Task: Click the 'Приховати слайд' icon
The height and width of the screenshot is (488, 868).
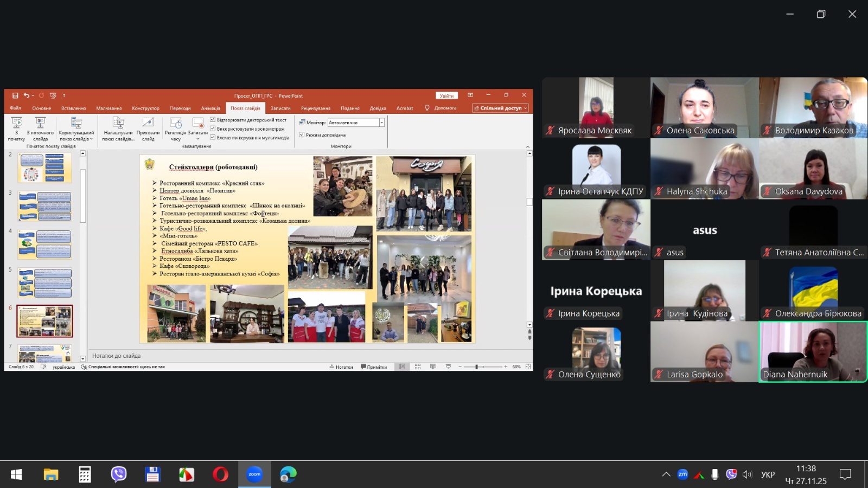Action: 148,123
